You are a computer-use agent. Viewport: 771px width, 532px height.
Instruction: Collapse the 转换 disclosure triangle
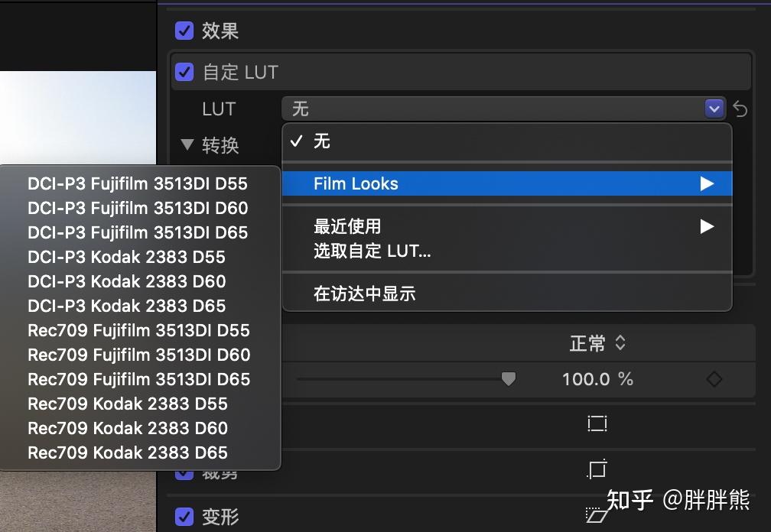tap(187, 145)
